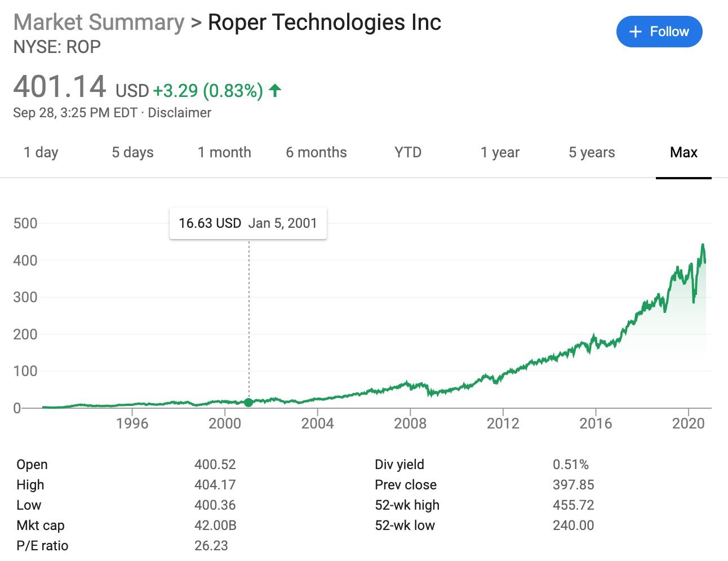728x561 pixels.
Task: Click the 16.63 USD chart tooltip
Action: click(248, 223)
